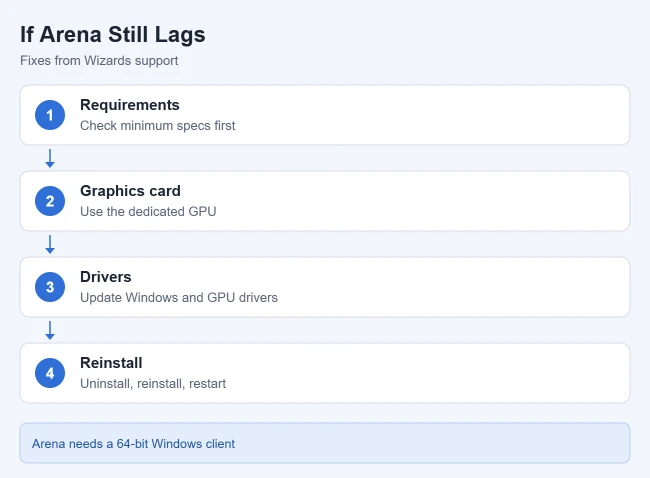This screenshot has height=478, width=650.
Task: Click the number 4 circle badge
Action: pos(50,373)
